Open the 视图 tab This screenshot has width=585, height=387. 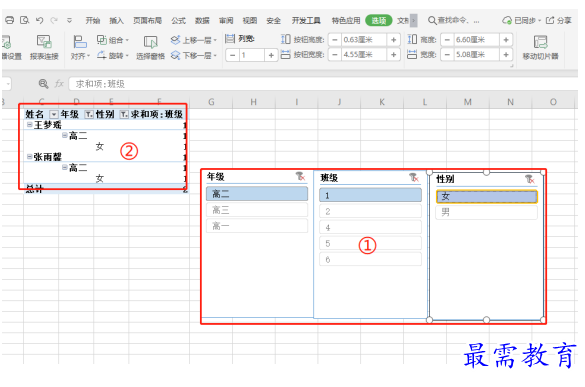(250, 21)
